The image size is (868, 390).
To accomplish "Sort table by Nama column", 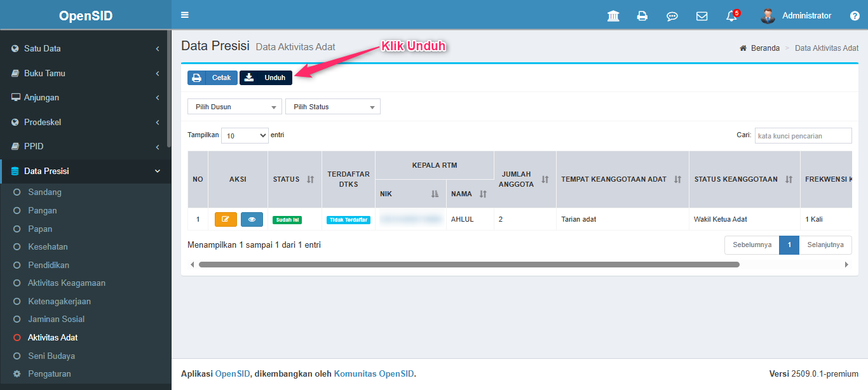I will tap(483, 194).
